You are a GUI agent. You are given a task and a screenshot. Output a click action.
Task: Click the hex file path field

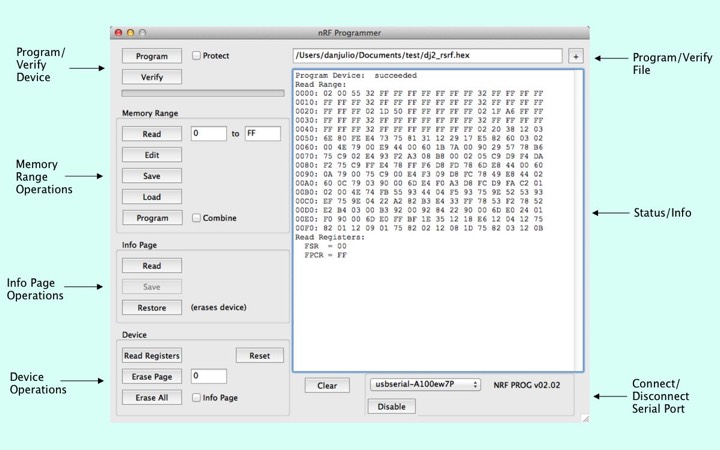pyautogui.click(x=427, y=56)
